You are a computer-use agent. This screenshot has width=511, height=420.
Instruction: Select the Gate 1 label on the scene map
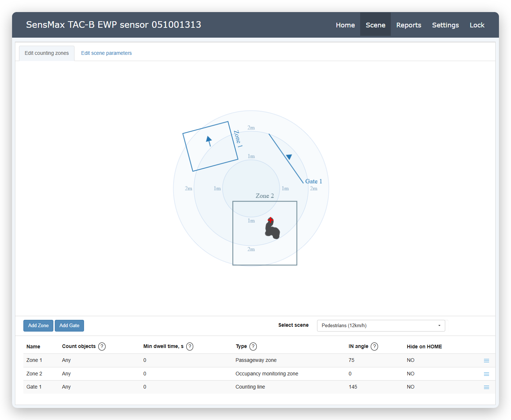(x=314, y=181)
